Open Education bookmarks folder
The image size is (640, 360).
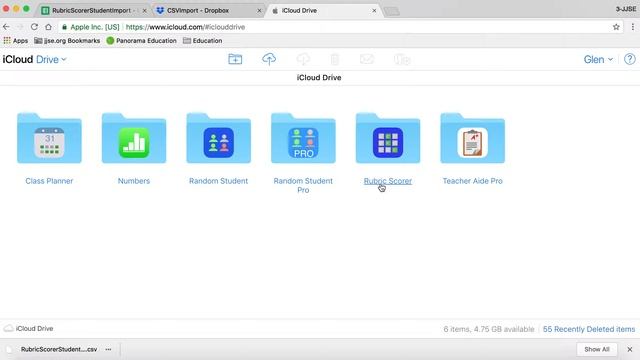pyautogui.click(x=202, y=40)
